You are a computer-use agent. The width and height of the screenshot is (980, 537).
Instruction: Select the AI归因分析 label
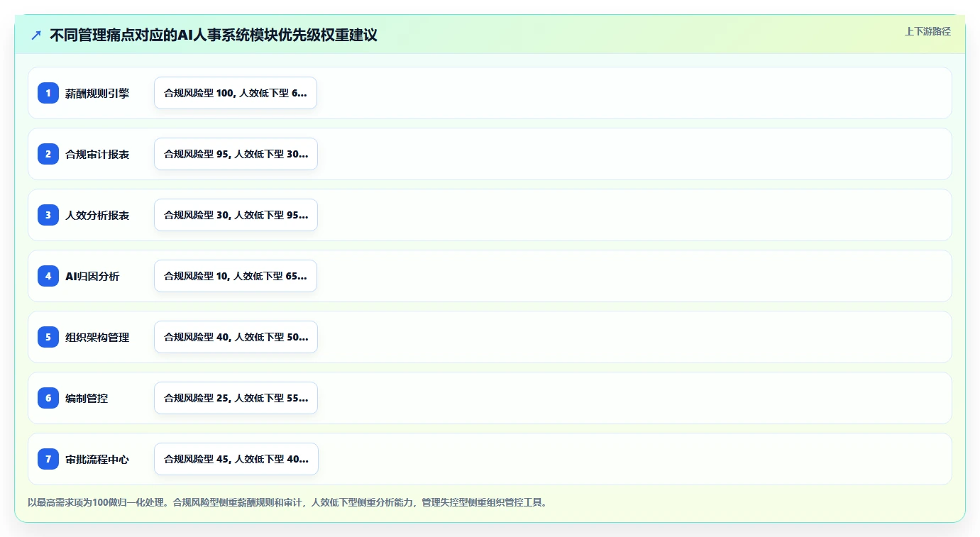(92, 276)
